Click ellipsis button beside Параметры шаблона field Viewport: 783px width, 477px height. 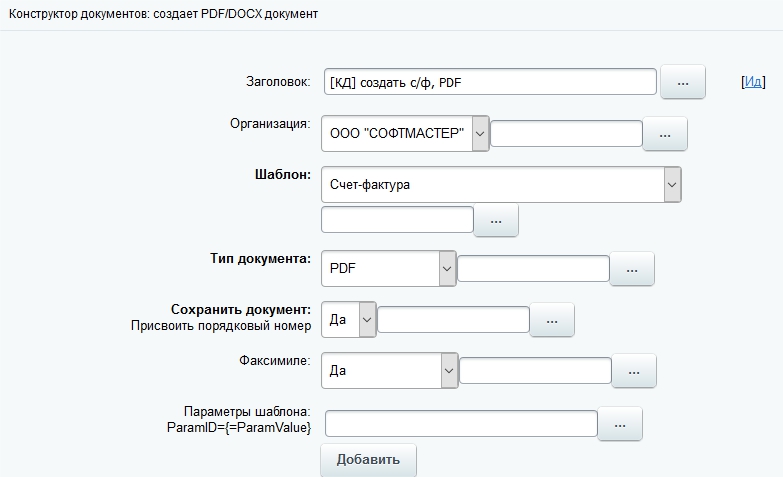pos(620,425)
